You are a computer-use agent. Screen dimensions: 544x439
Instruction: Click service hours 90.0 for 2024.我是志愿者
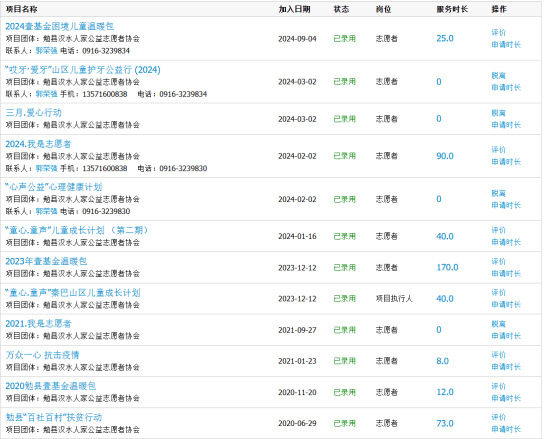(x=445, y=156)
